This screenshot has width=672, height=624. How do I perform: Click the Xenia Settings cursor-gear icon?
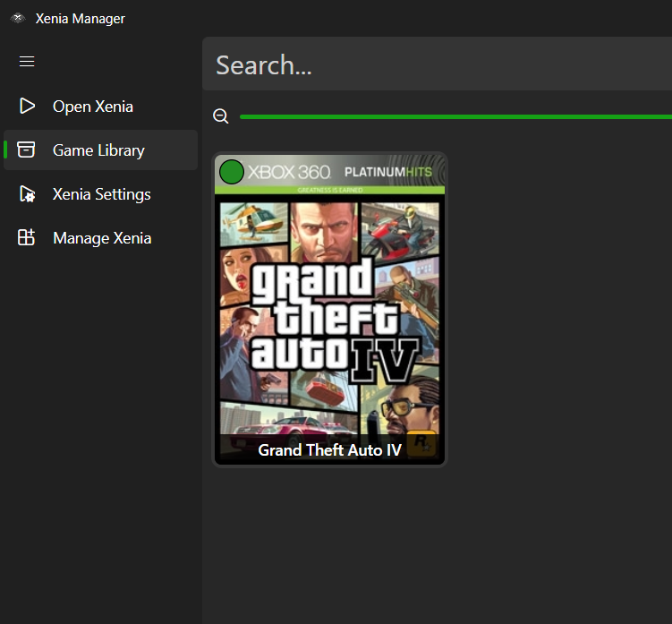pos(27,194)
